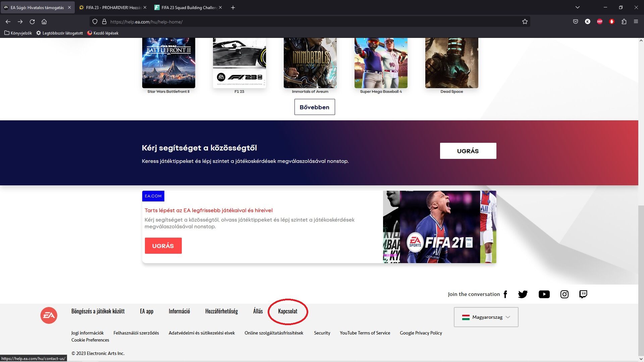Open the Twitch icon link
The image size is (644, 362).
point(583,294)
